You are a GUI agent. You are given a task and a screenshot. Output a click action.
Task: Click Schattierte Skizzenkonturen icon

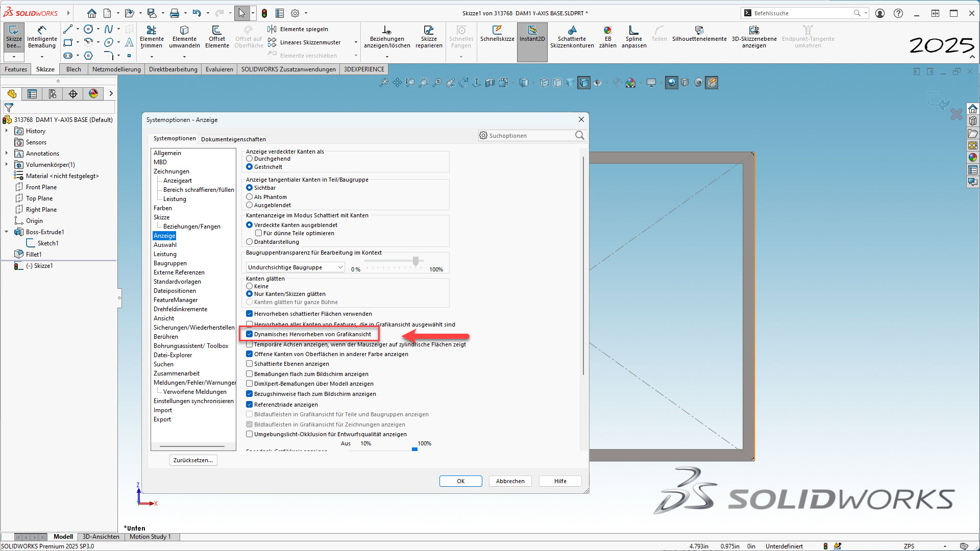(572, 36)
